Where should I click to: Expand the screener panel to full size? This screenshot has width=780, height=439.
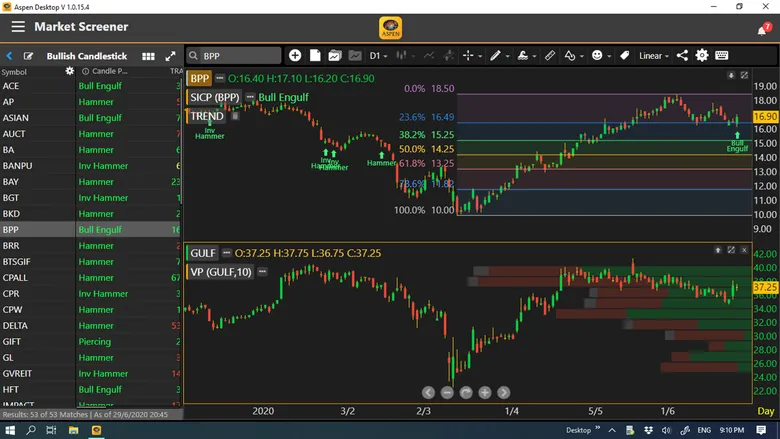[x=170, y=56]
